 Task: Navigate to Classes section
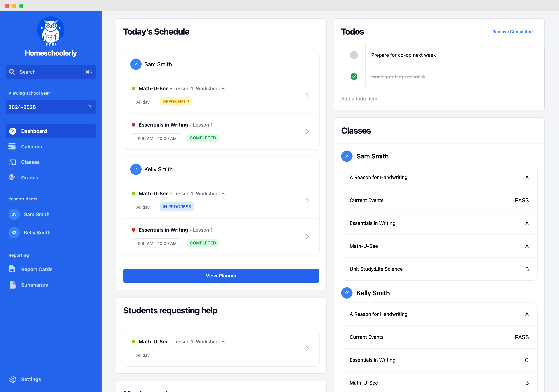[30, 162]
